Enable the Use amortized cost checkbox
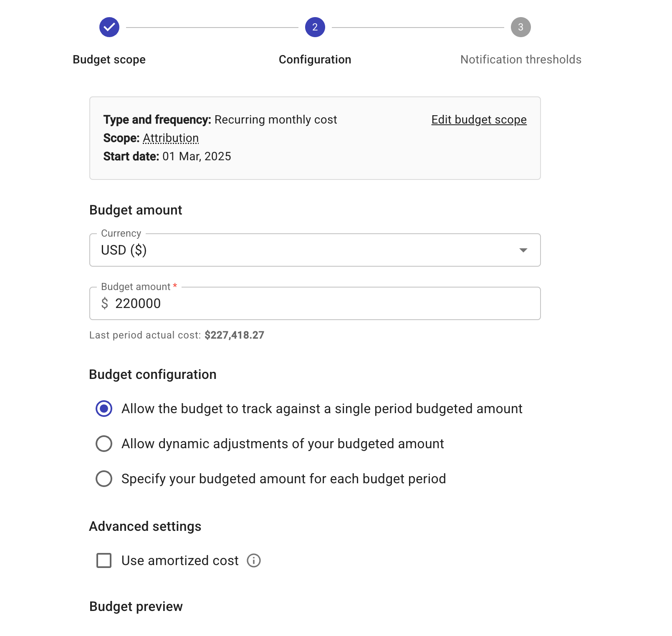Screen dimensions: 672x636 coord(104,560)
